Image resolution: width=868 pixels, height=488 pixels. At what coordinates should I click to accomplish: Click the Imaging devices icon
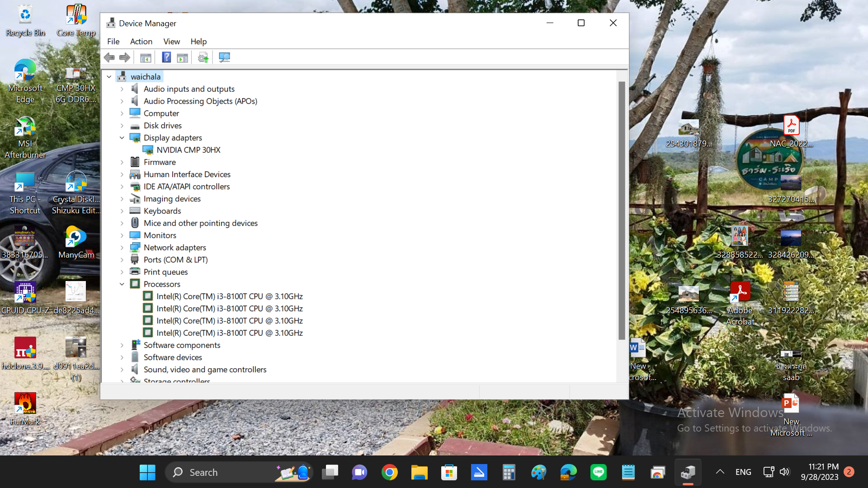tap(135, 199)
